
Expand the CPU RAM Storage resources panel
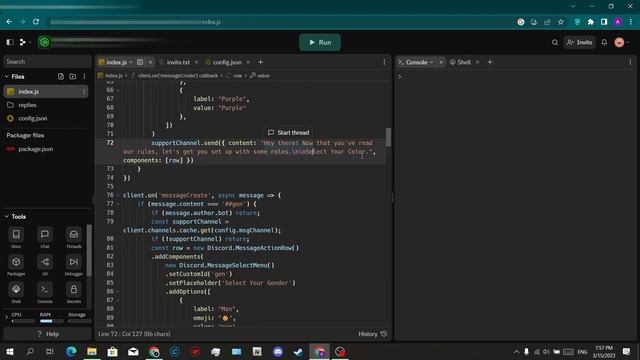tap(6, 317)
